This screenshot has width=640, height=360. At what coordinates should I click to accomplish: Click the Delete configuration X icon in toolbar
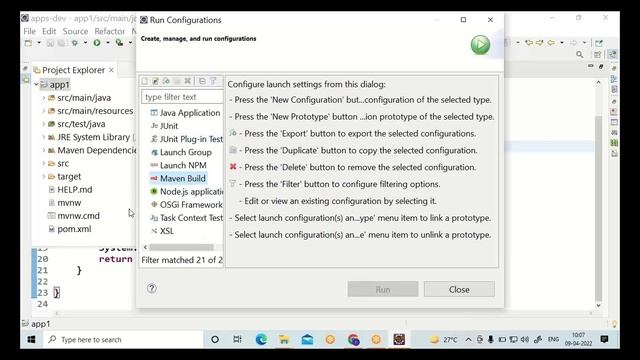[x=188, y=81]
